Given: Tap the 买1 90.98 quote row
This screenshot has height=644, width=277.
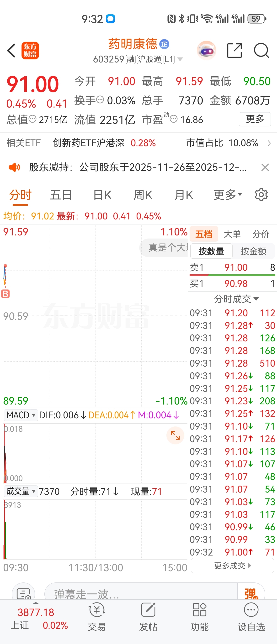Looking at the screenshot, I should (232, 284).
